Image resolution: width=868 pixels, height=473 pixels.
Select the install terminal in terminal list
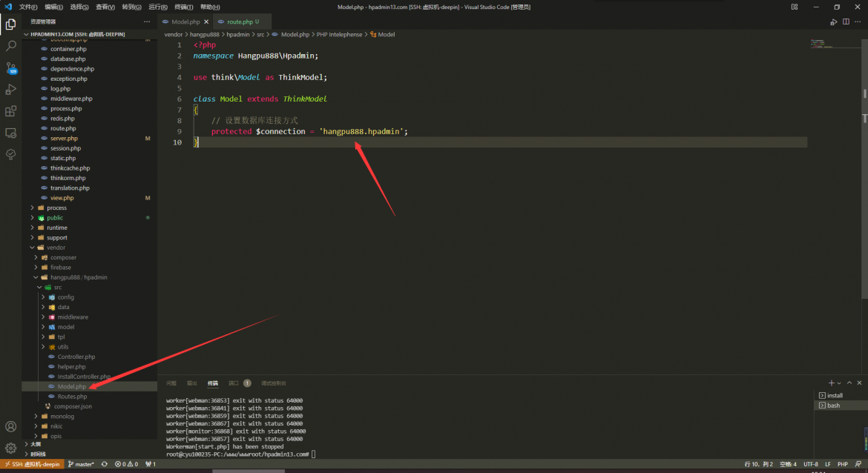point(841,396)
